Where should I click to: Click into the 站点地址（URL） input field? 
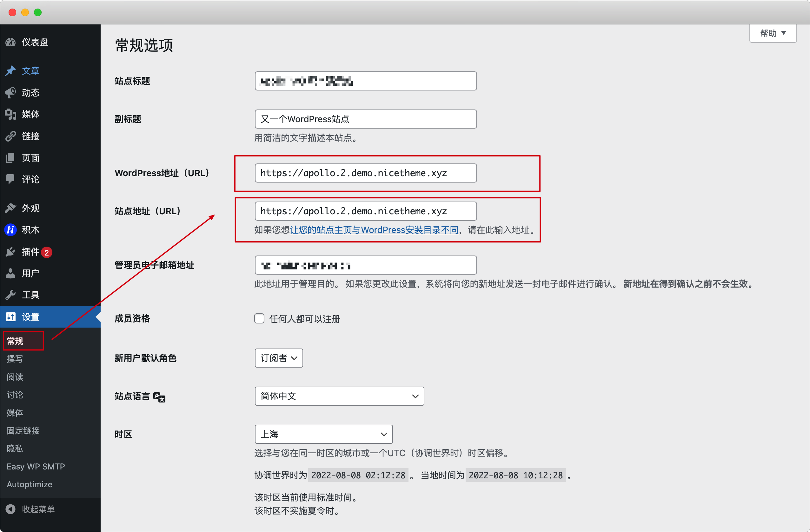[366, 211]
